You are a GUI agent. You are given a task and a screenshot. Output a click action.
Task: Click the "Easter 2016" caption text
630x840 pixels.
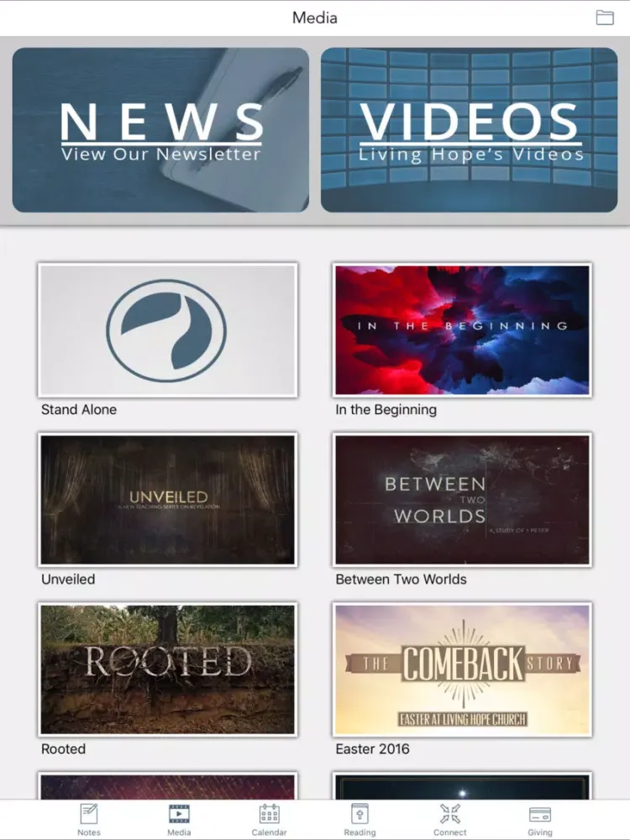[x=372, y=749]
